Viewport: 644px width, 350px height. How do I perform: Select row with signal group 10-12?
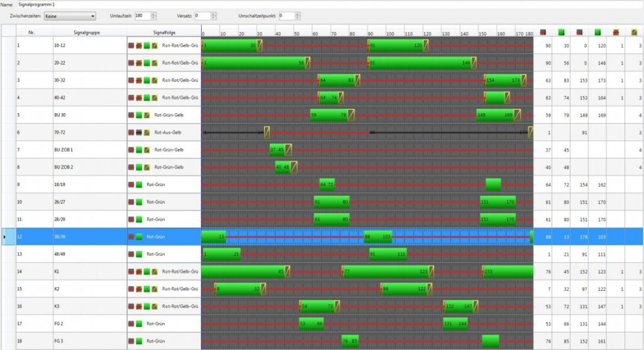321,45
